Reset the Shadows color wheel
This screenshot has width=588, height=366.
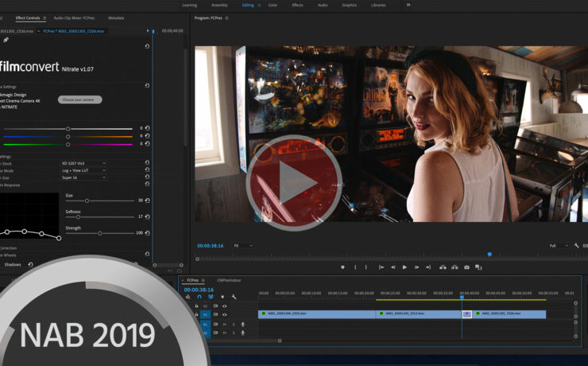coord(30,265)
